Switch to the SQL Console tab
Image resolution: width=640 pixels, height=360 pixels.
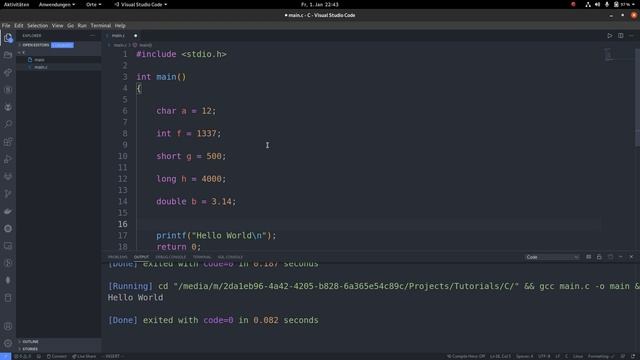tap(230, 257)
